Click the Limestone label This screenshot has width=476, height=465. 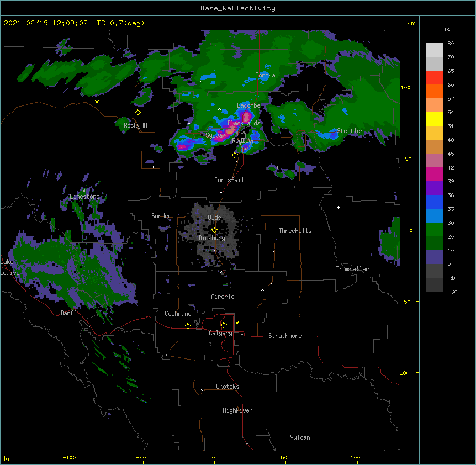[84, 197]
